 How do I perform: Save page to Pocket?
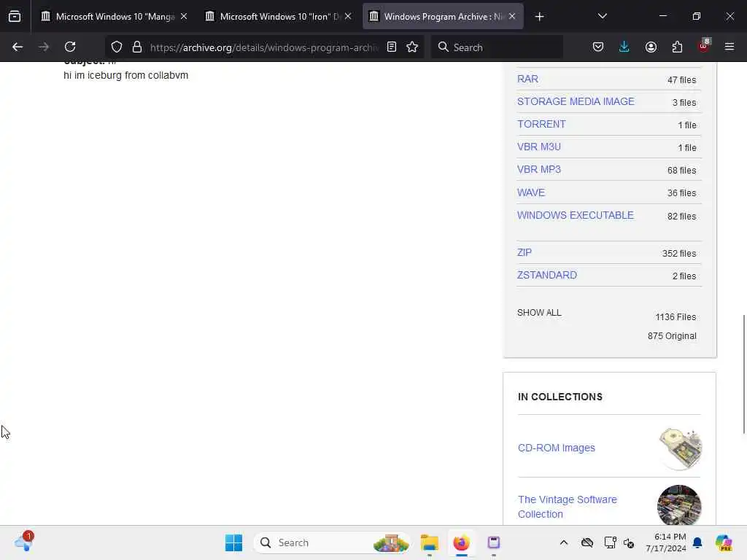tap(598, 47)
